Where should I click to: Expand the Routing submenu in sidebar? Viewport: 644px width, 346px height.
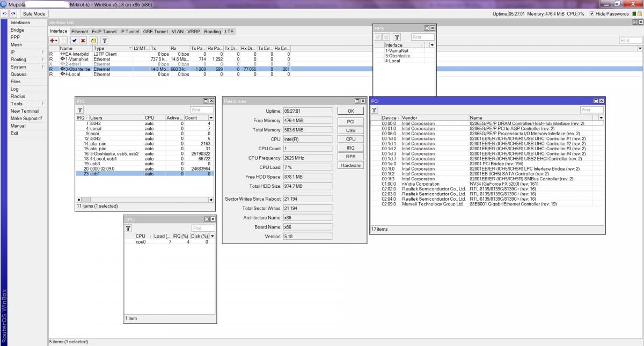19,60
